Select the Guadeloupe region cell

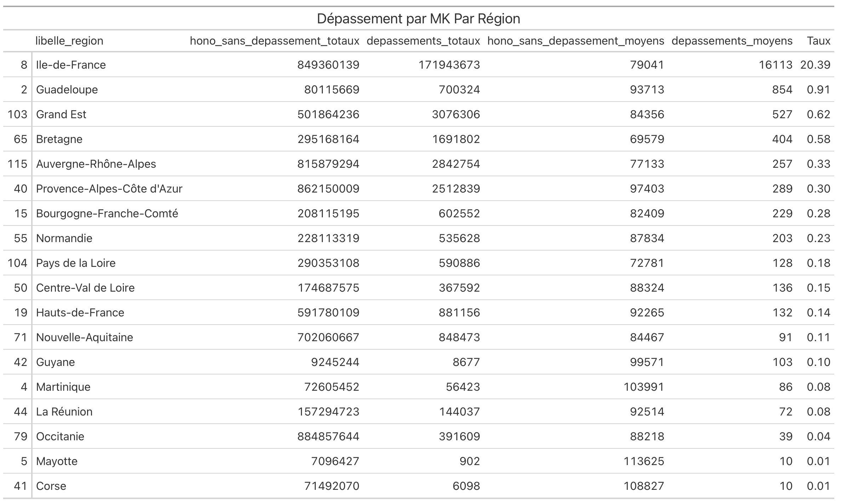point(67,90)
